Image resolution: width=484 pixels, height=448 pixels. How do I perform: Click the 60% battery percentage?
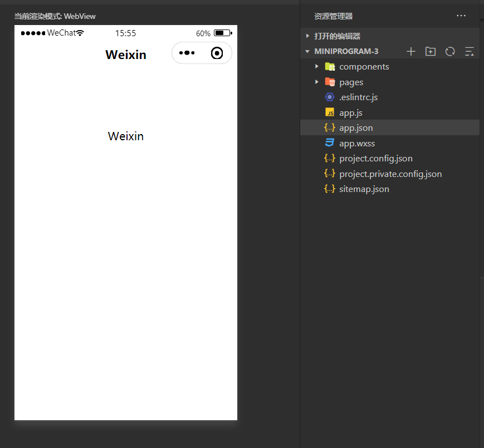(x=203, y=33)
